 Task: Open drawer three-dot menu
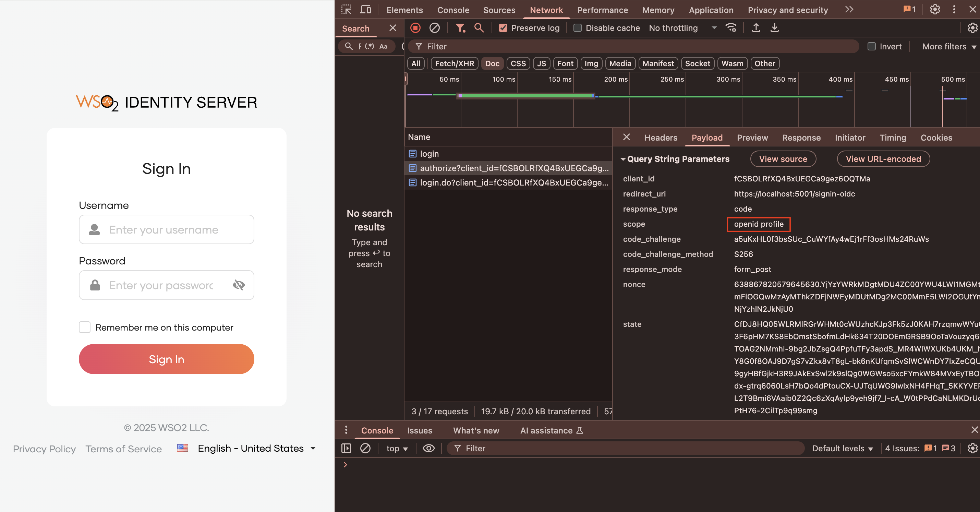coord(346,430)
